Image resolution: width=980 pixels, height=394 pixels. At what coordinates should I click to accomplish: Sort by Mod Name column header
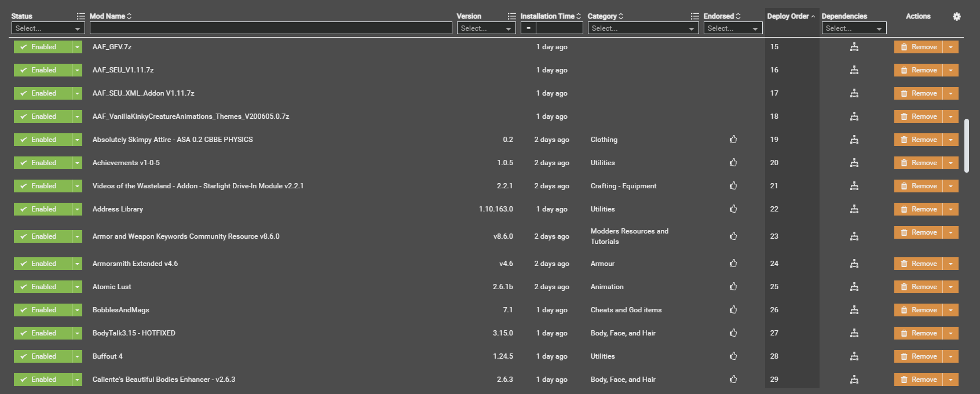coord(110,16)
